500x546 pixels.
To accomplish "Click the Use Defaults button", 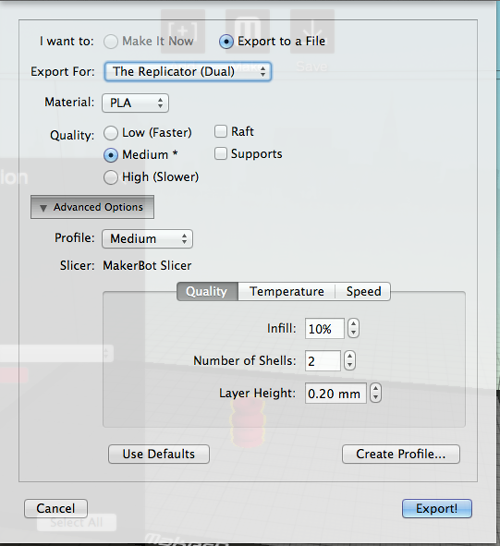I will (x=159, y=454).
